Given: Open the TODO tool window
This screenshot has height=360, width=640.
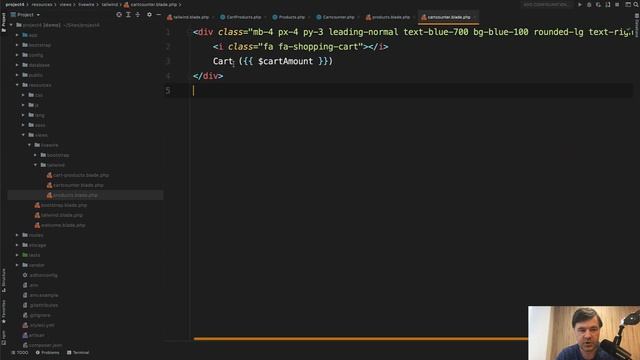Looking at the screenshot, I should (x=20, y=353).
